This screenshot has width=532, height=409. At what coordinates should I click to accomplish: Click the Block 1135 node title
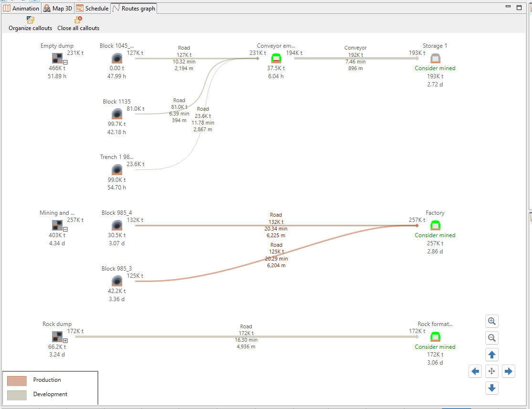point(117,102)
